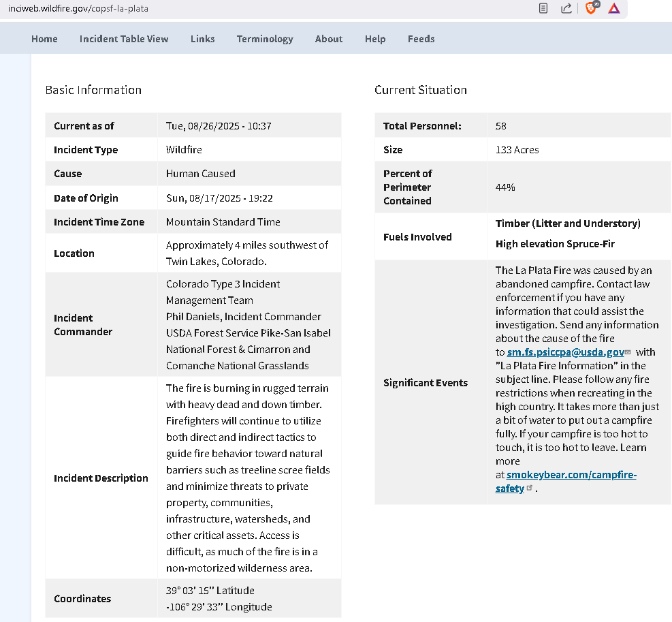Image resolution: width=672 pixels, height=622 pixels.
Task: Click 'Phil Daniels, Incident Commander' text
Action: pos(244,317)
